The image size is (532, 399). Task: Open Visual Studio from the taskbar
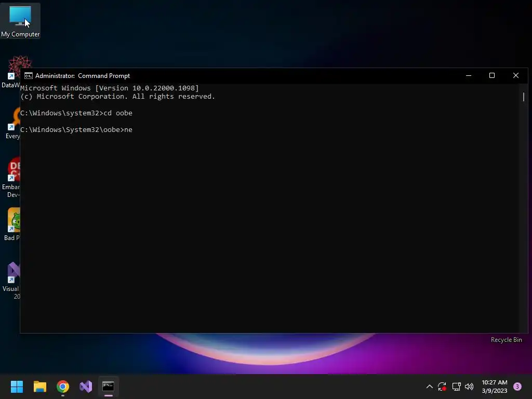click(86, 387)
